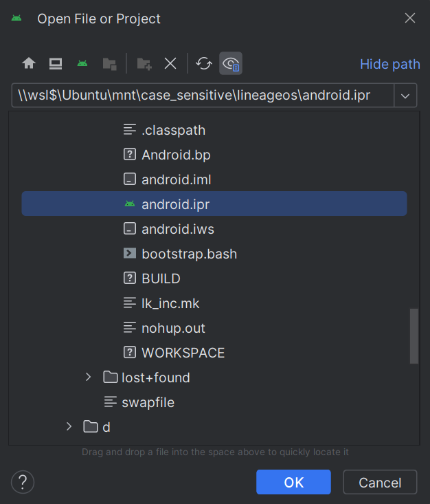Click the .classpath text file icon
430x504 pixels.
point(130,130)
